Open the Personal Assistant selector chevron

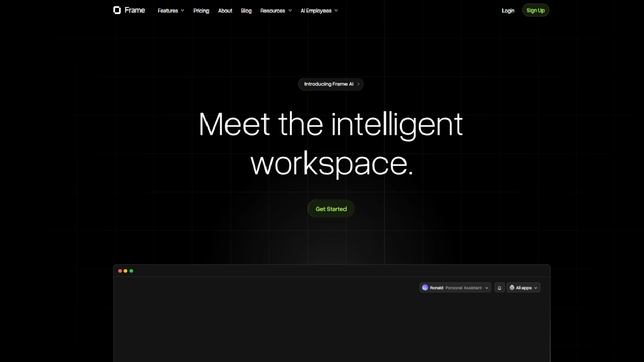tap(487, 288)
